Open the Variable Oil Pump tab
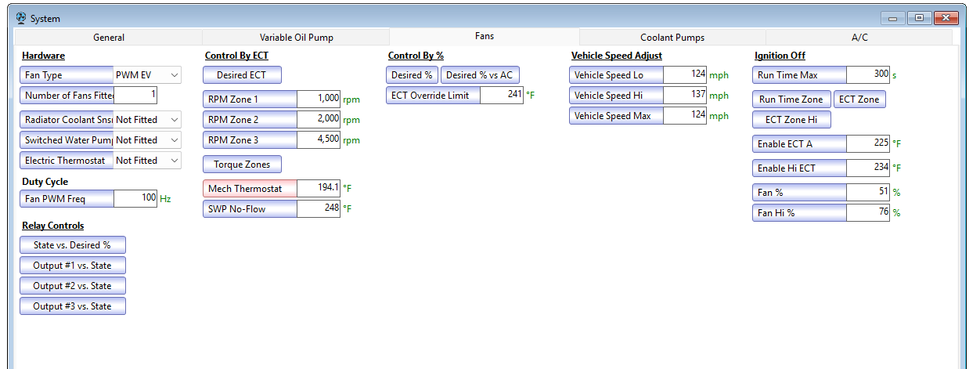This screenshot has width=980, height=369. [x=296, y=38]
